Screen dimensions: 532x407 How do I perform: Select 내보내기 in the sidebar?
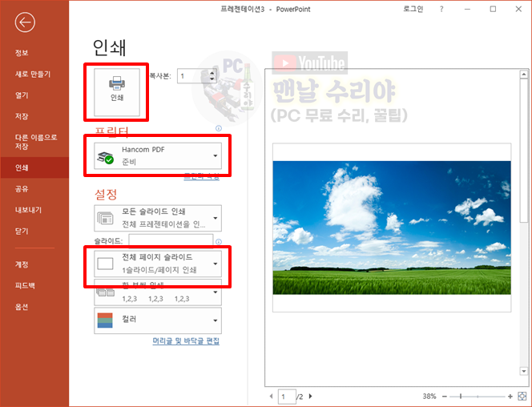pos(28,210)
